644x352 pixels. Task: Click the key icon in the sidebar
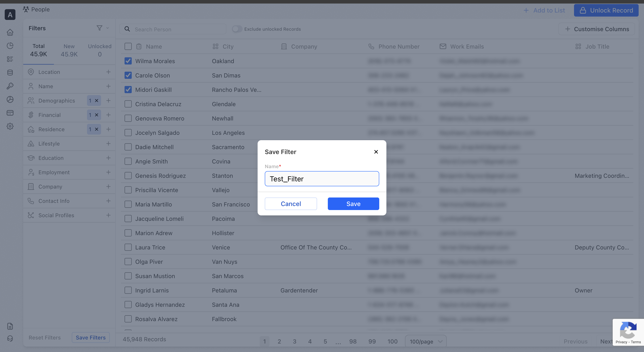pos(10,86)
